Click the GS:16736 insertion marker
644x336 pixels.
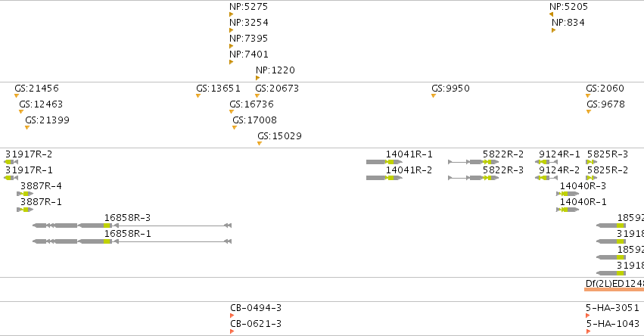point(232,112)
